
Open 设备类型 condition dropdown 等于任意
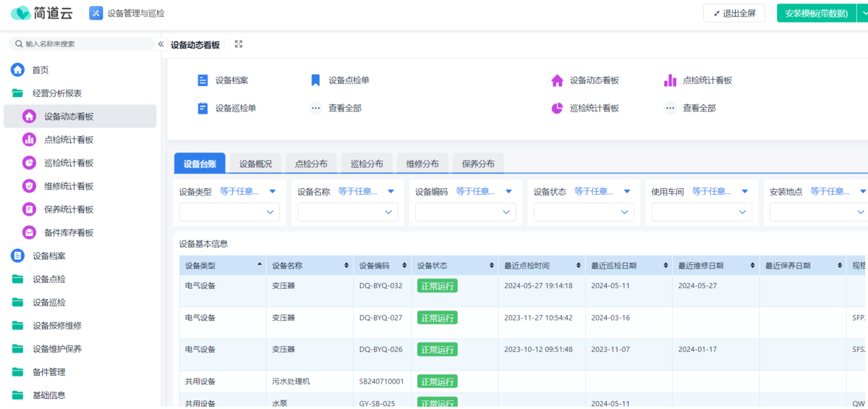pyautogui.click(x=248, y=192)
